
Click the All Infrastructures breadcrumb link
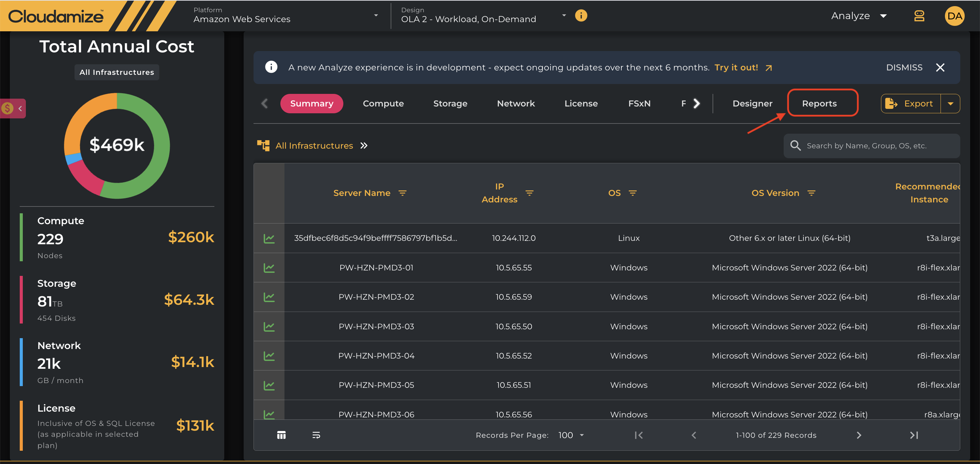tap(314, 146)
